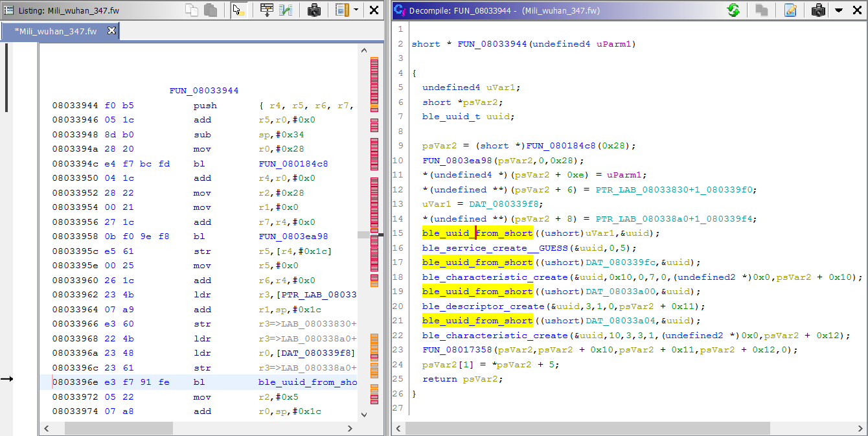Click the decompiler scroll right arrow

(860, 428)
